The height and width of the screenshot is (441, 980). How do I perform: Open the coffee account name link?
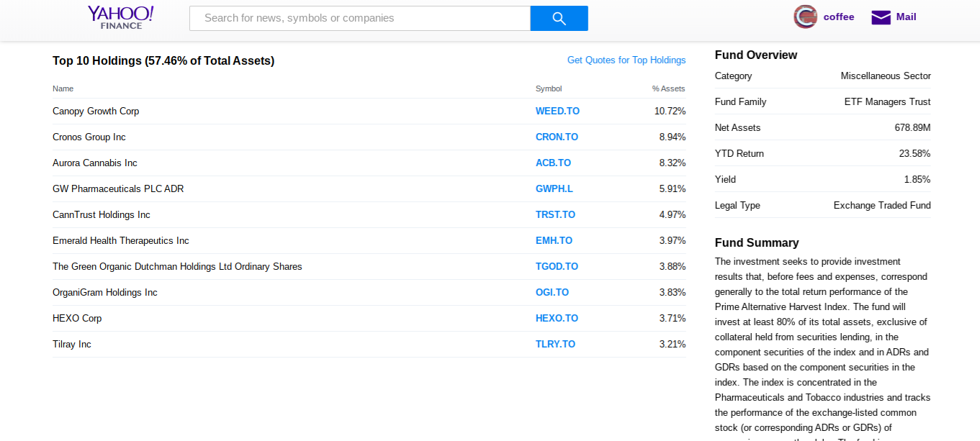[839, 17]
